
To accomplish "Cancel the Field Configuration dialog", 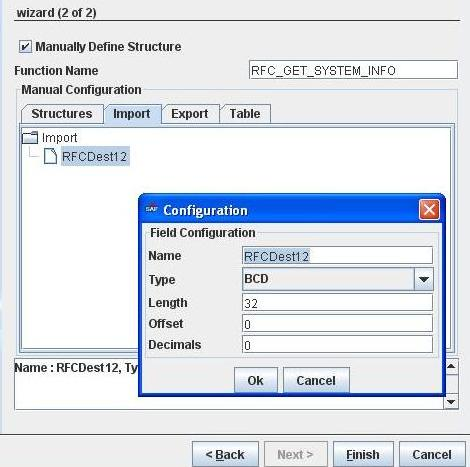I will [316, 380].
